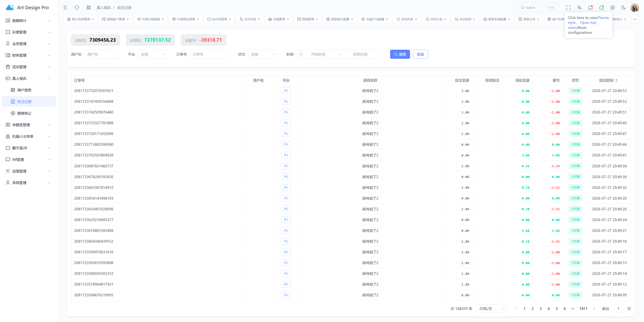644x322 pixels.
Task: Close the 晋级记录 tab
Action: [x=538, y=19]
